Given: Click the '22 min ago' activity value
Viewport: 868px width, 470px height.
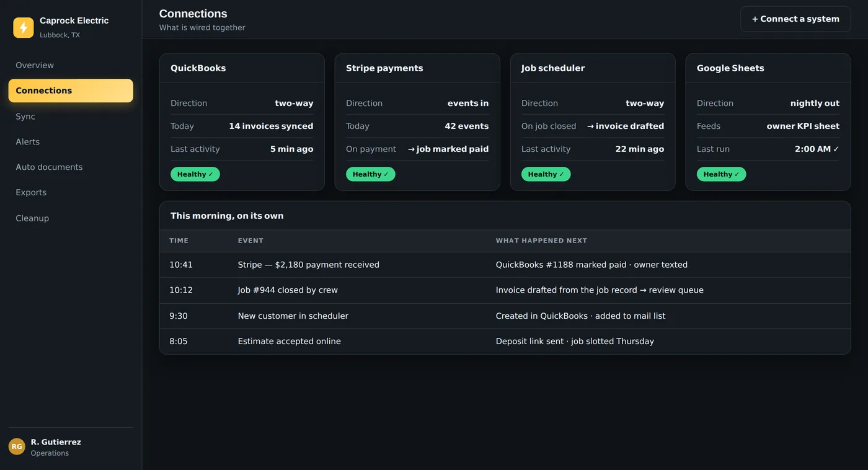Looking at the screenshot, I should point(640,149).
